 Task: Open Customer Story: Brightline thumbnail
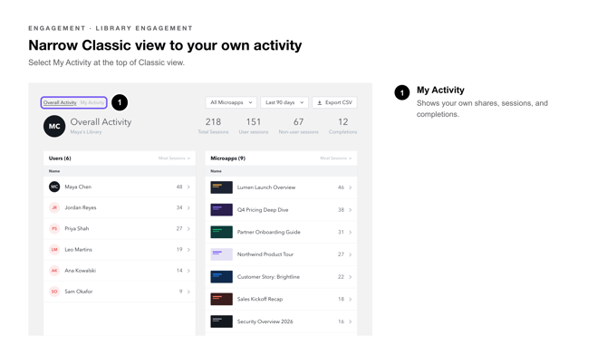(x=221, y=276)
